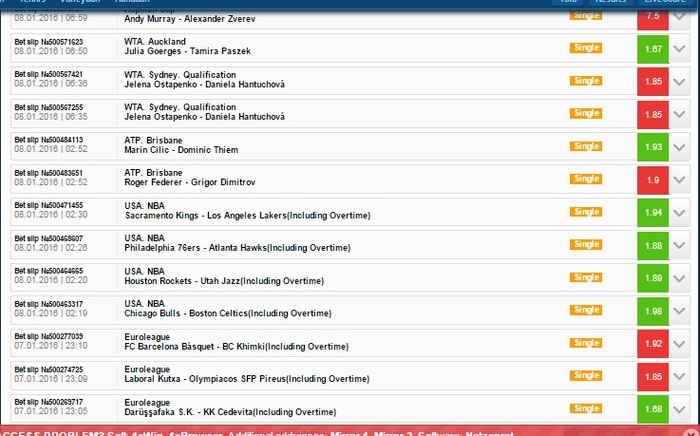
Task: Click Laboral Kutxa - Olympiacos SFP Pireus text
Action: [x=247, y=379]
